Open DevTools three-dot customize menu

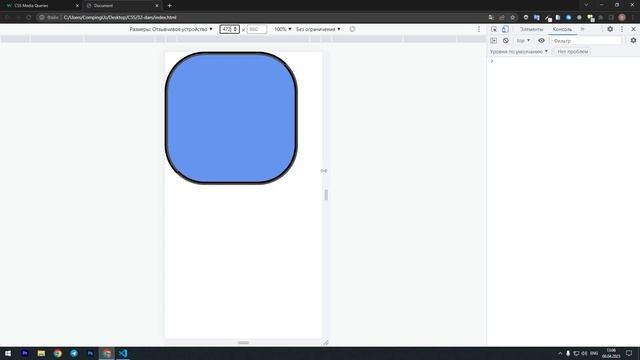click(x=622, y=29)
